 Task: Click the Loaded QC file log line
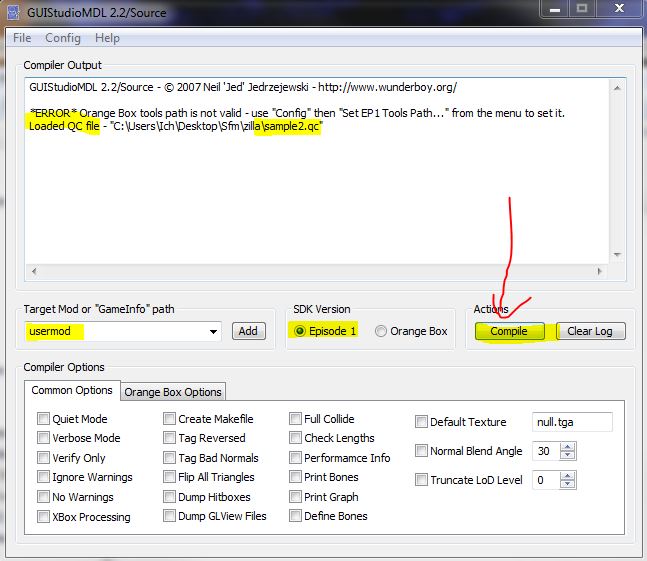176,126
